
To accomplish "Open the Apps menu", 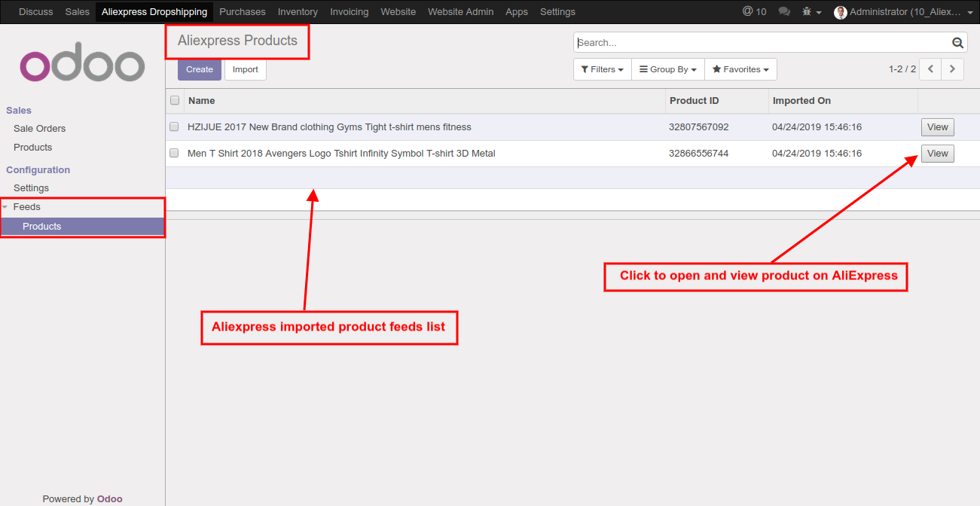I will (517, 11).
